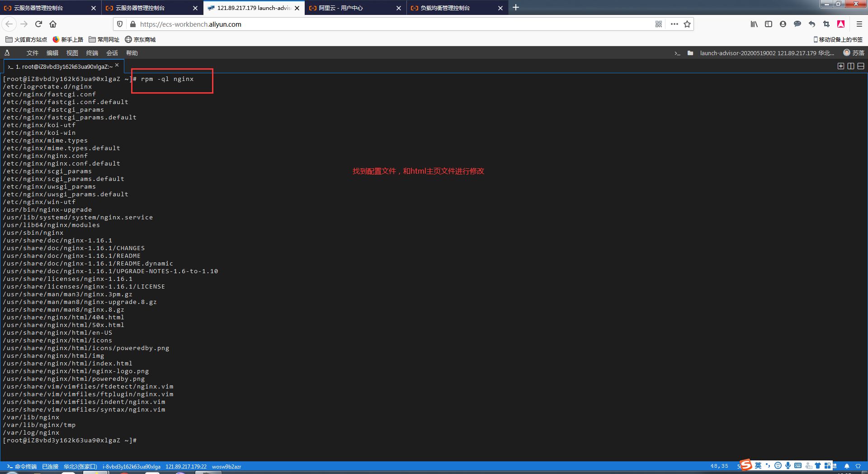Open the 文件 menu
Image resolution: width=868 pixels, height=474 pixels.
point(32,53)
